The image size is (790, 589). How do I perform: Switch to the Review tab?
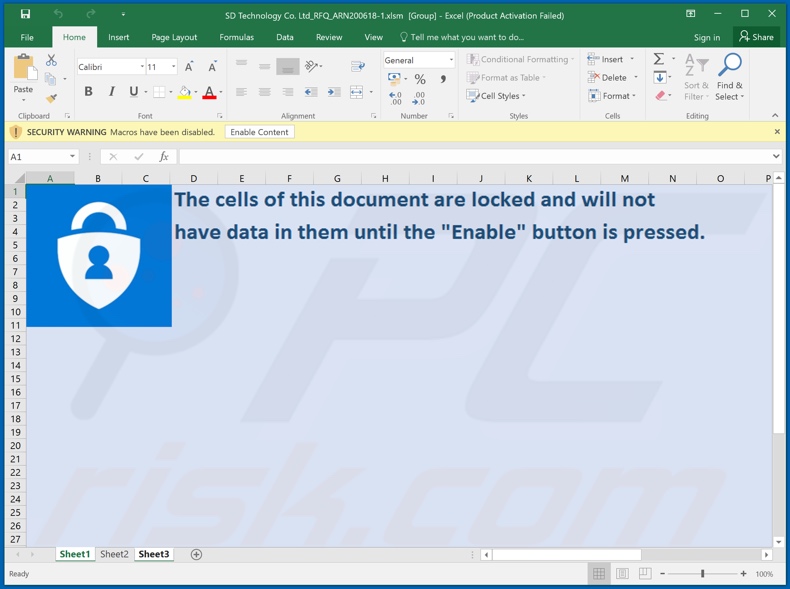pos(329,37)
